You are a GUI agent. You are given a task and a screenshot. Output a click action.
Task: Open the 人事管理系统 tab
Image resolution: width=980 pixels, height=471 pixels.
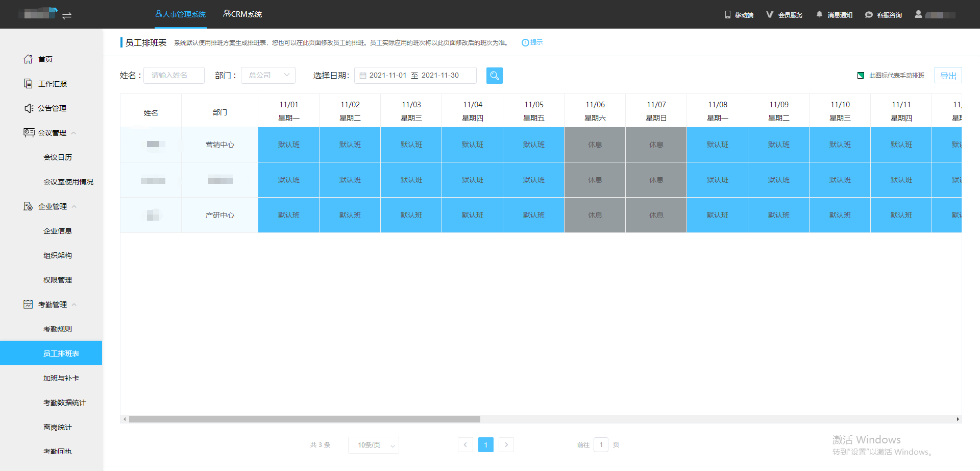(x=181, y=14)
